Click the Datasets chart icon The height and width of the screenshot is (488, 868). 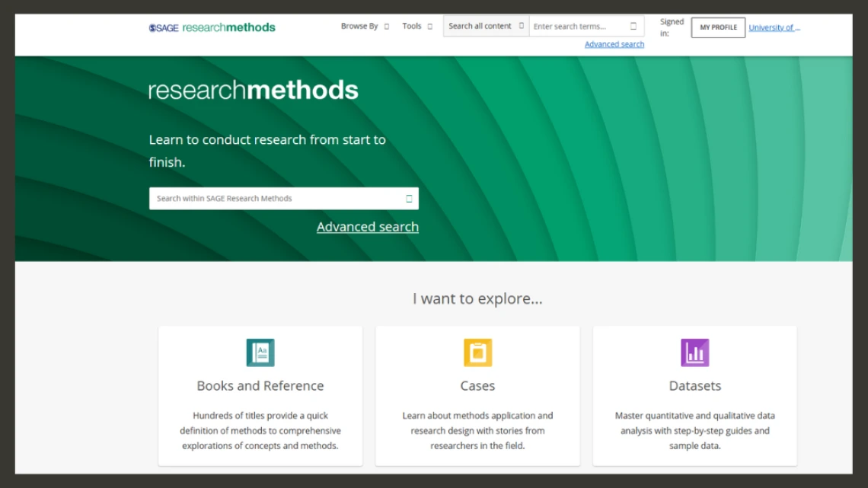[x=694, y=352]
